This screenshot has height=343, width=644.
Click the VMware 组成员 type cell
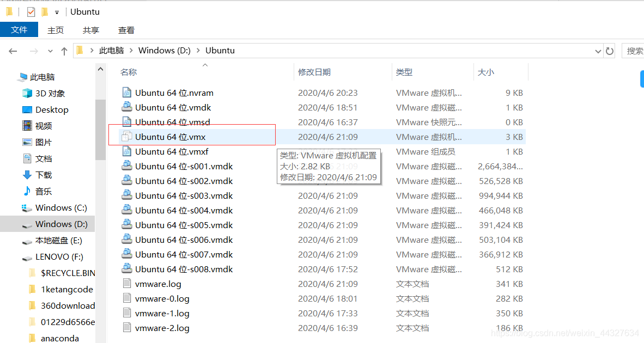[x=426, y=152]
